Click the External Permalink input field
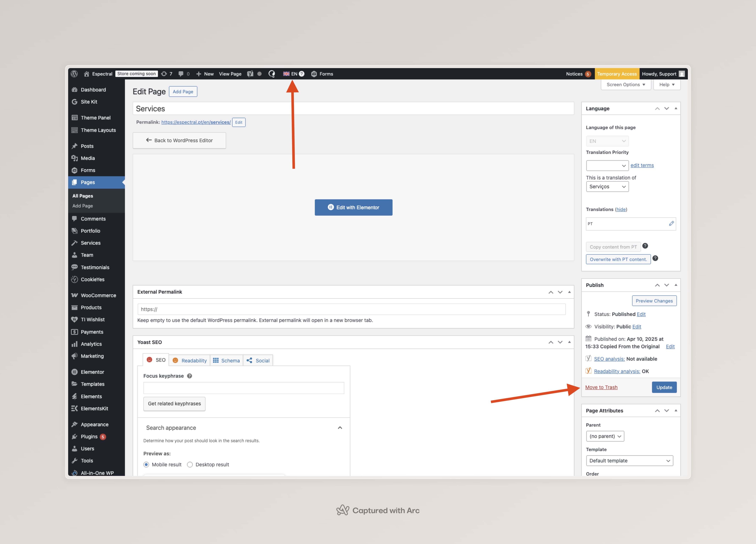Viewport: 756px width, 544px height. pyautogui.click(x=351, y=309)
